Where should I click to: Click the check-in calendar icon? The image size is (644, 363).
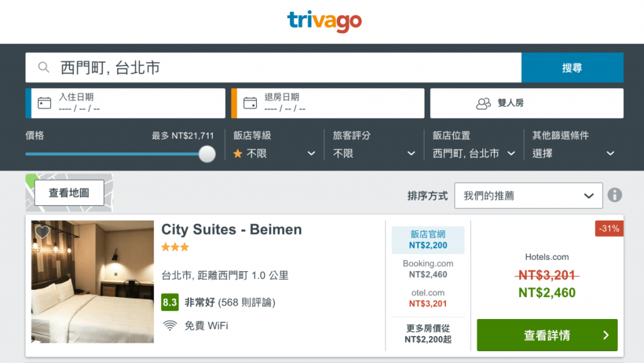click(44, 103)
